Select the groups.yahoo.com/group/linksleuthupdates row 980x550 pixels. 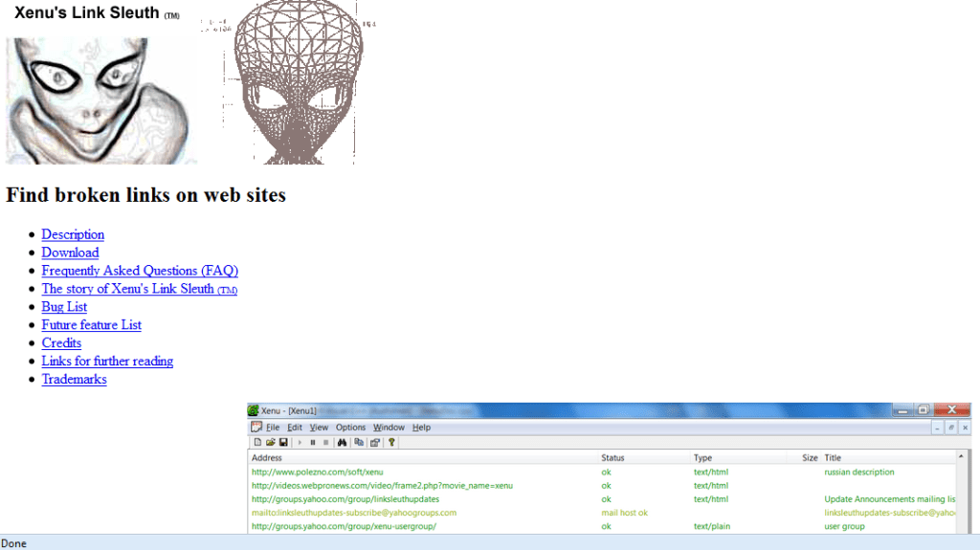click(x=602, y=499)
